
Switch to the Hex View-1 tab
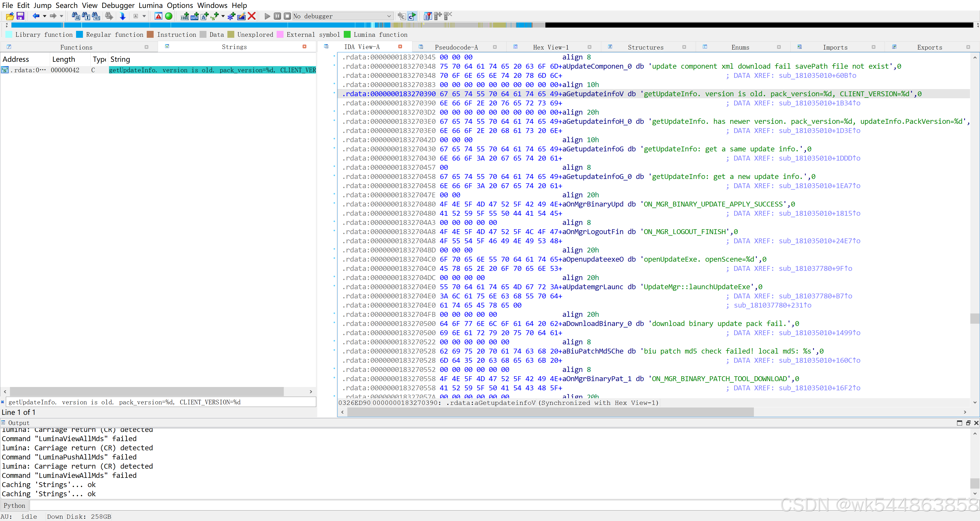[x=550, y=47]
